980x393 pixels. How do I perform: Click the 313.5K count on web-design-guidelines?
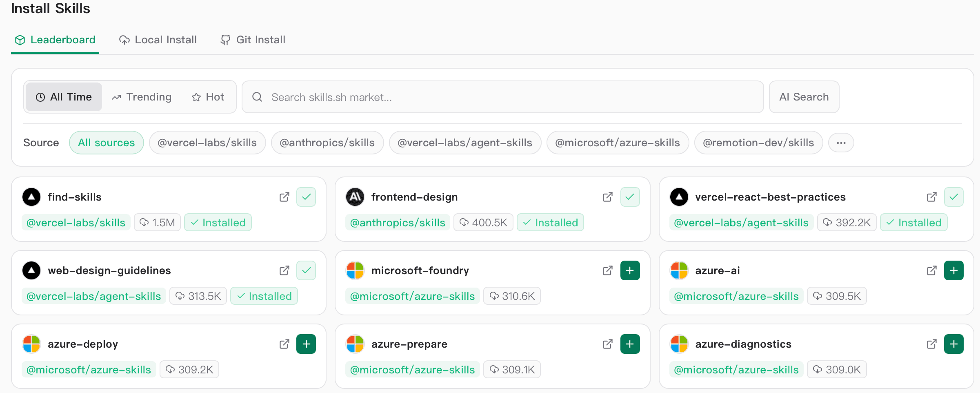[198, 296]
